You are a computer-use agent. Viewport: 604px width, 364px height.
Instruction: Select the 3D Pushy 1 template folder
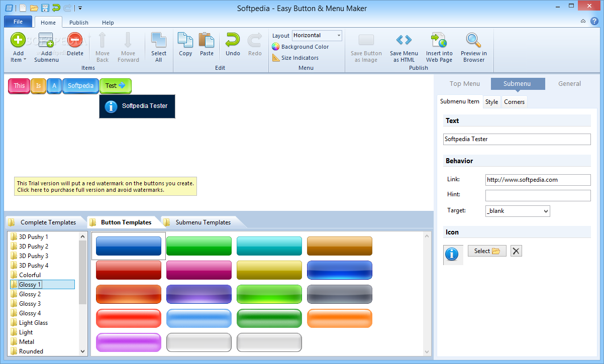click(x=34, y=236)
